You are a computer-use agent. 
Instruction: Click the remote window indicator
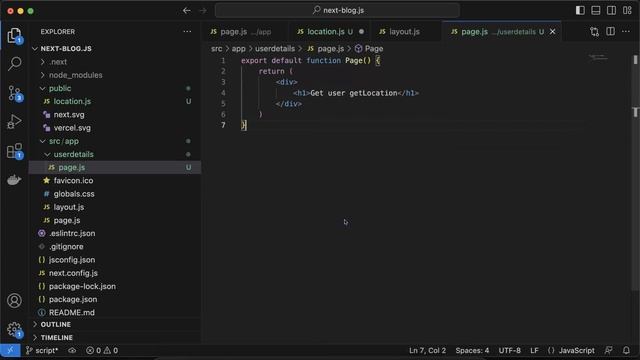[x=10, y=350]
